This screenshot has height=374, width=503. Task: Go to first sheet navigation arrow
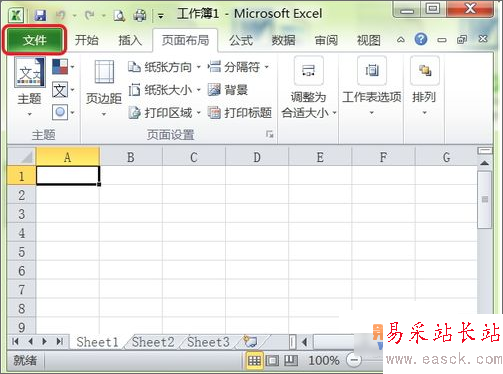tap(16, 341)
